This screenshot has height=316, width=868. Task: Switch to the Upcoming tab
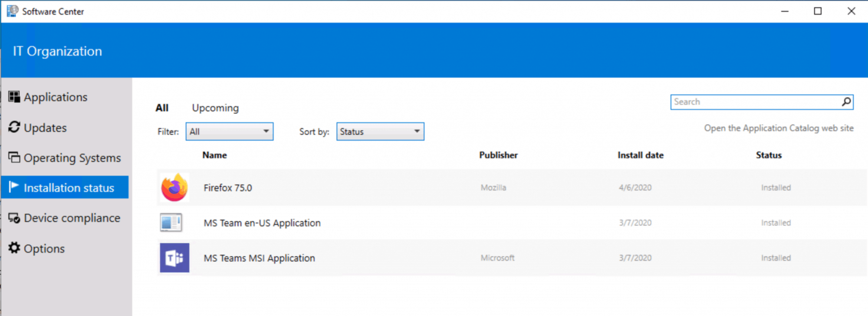[x=215, y=108]
